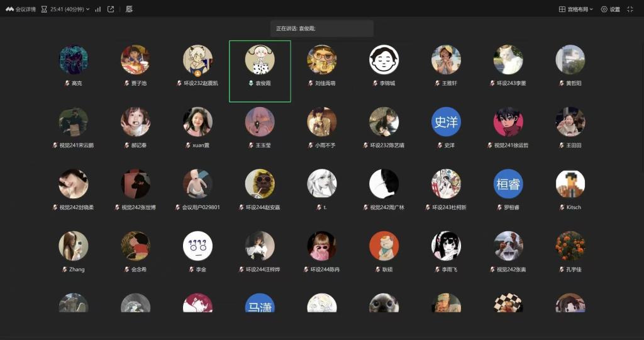Click the muted mic icon beside 高克
Screen dimensions: 644x340
(66, 83)
